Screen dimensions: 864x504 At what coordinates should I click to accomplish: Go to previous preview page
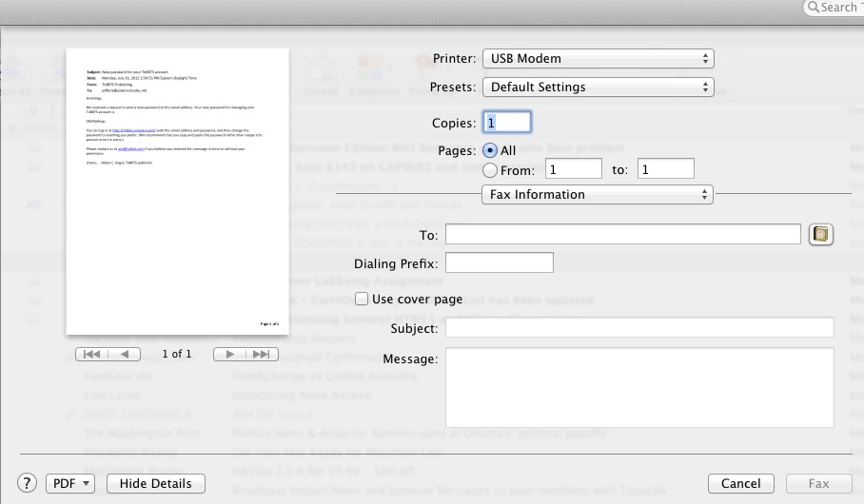pos(124,354)
